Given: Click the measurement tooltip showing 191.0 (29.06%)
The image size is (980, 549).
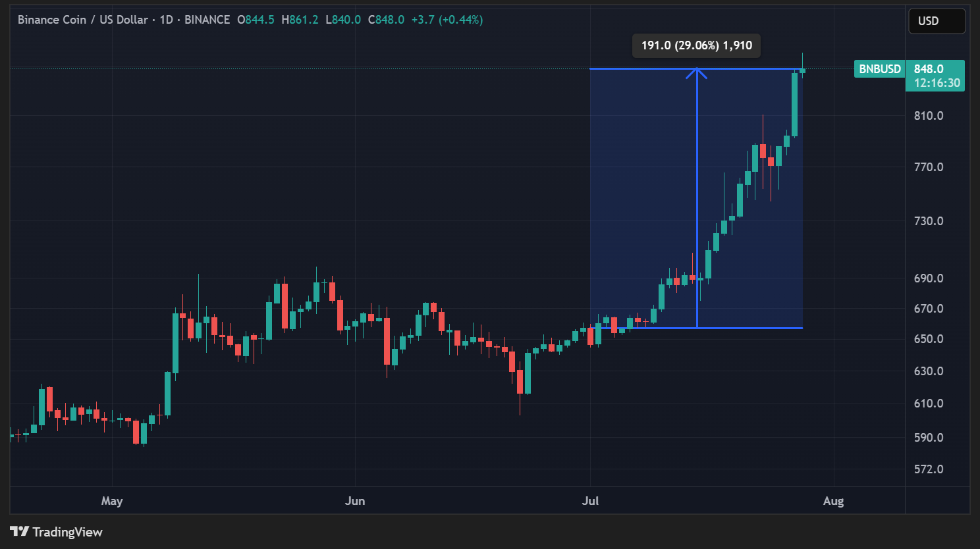Looking at the screenshot, I should coord(696,45).
